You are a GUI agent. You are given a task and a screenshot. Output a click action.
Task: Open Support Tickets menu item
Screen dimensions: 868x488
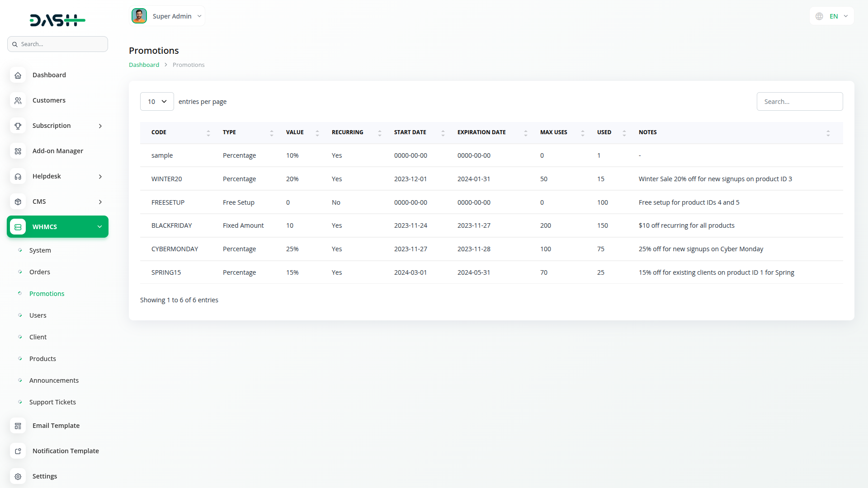(52, 402)
